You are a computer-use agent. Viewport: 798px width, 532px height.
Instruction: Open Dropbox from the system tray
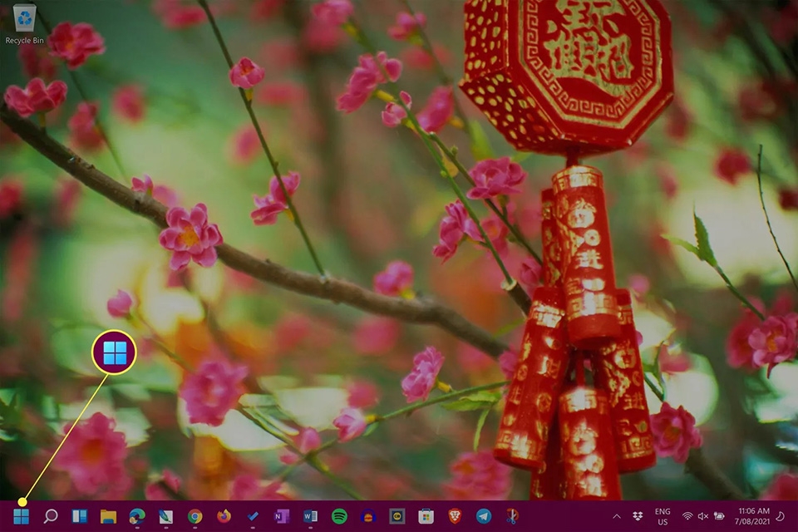pos(637,518)
